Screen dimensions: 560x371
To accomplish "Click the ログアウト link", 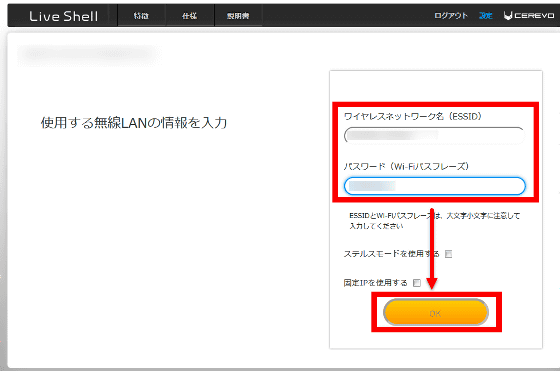I will pyautogui.click(x=451, y=16).
